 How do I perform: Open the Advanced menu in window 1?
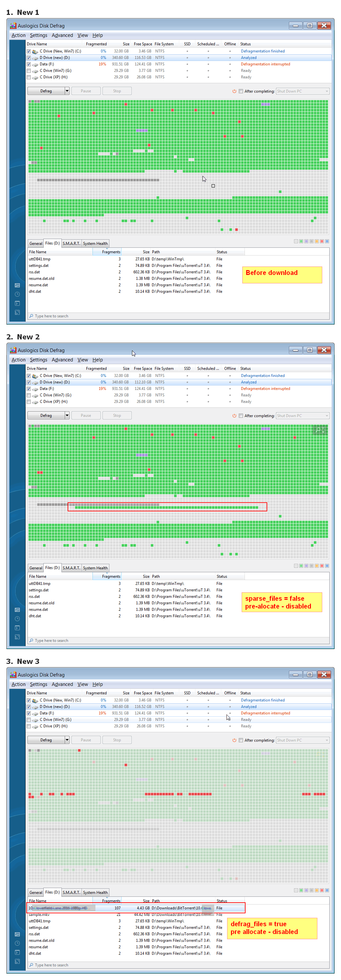pos(62,35)
